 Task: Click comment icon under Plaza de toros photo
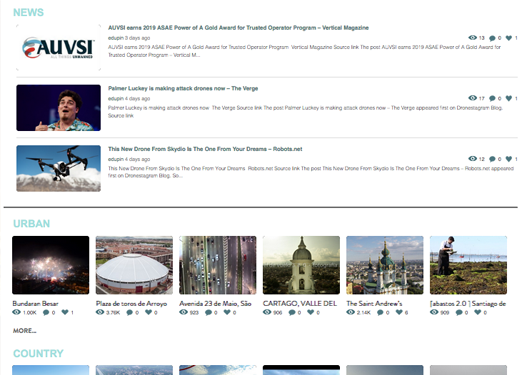(130, 313)
